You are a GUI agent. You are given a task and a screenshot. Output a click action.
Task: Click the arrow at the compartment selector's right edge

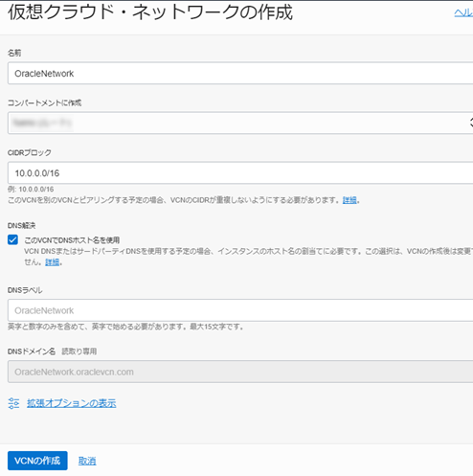(x=471, y=123)
